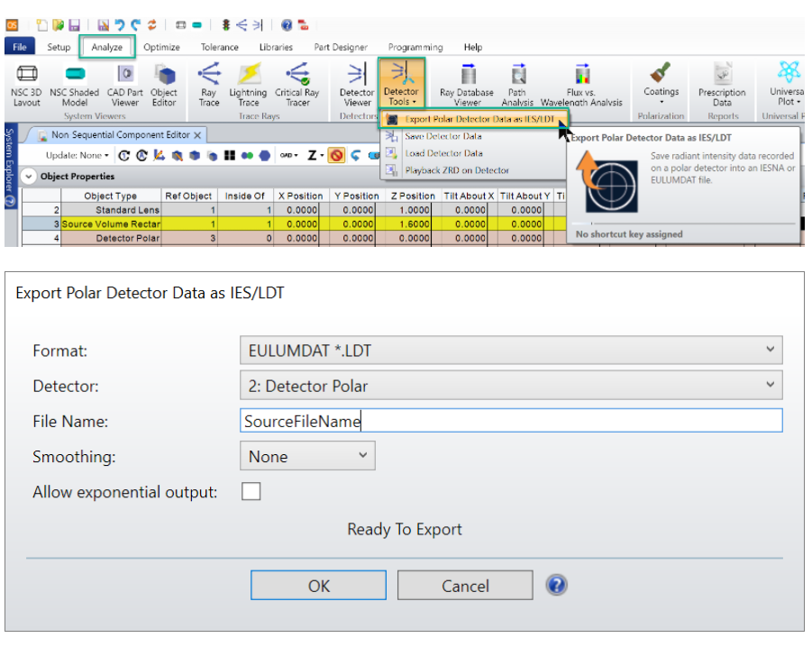Select Playback ZRD on Detector entry
Screen dimensions: 812x647
pos(457,170)
